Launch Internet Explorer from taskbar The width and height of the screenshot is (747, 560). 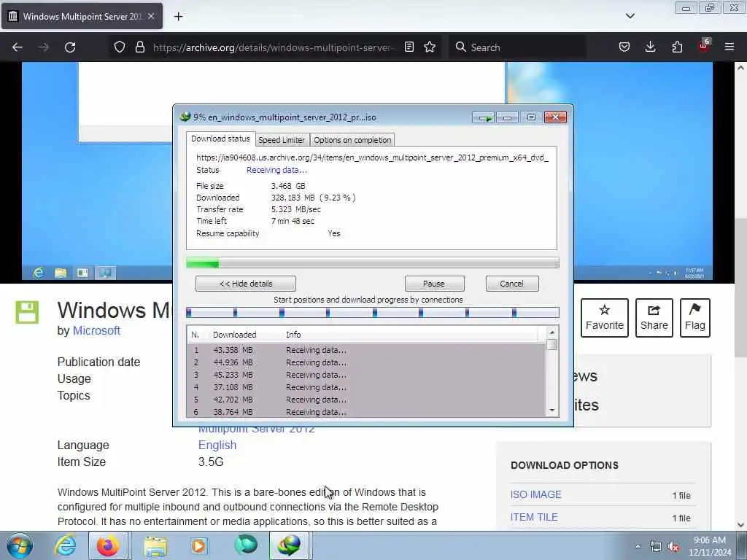pyautogui.click(x=65, y=545)
